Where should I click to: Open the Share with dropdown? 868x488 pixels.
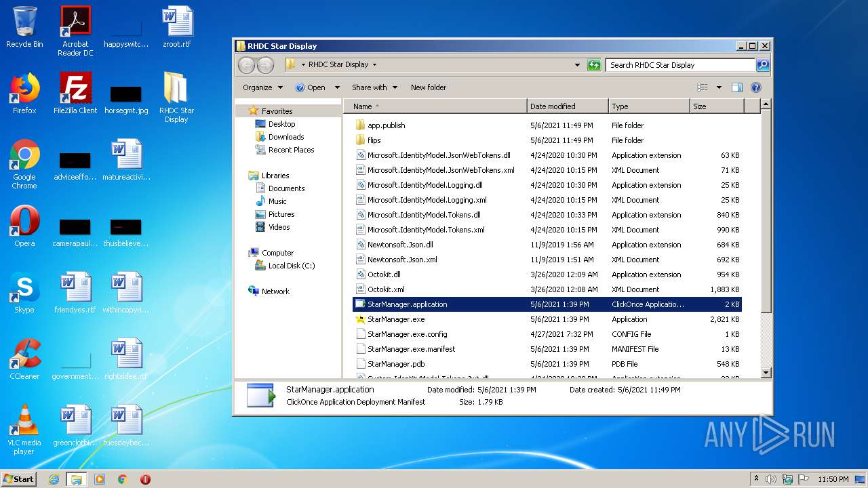pos(374,87)
